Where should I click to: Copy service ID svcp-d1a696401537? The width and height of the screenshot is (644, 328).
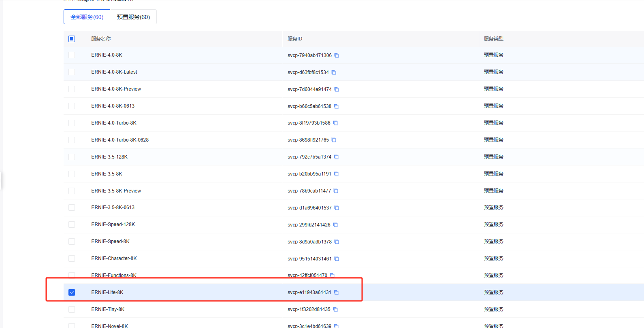337,208
